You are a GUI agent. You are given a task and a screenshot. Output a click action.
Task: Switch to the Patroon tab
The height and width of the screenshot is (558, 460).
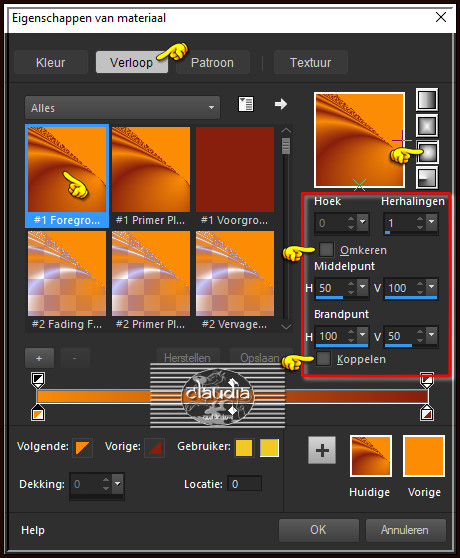(x=212, y=63)
